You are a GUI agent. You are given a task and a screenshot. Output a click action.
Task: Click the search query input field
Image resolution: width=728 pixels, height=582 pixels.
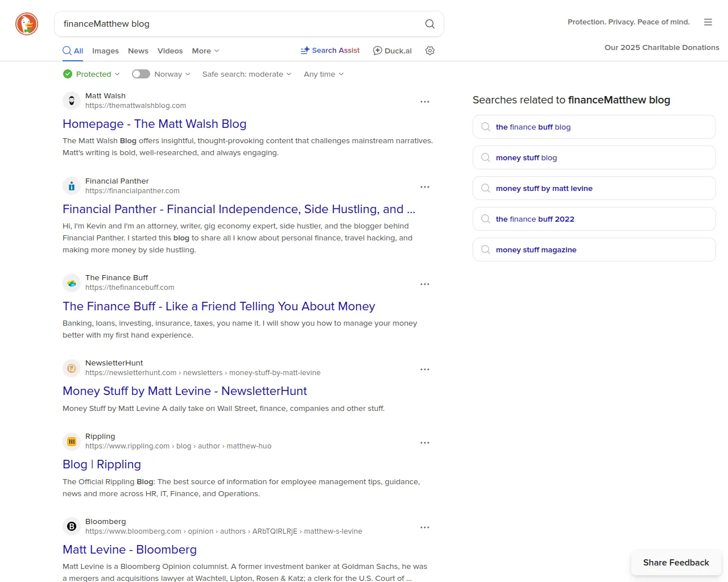coord(239,24)
